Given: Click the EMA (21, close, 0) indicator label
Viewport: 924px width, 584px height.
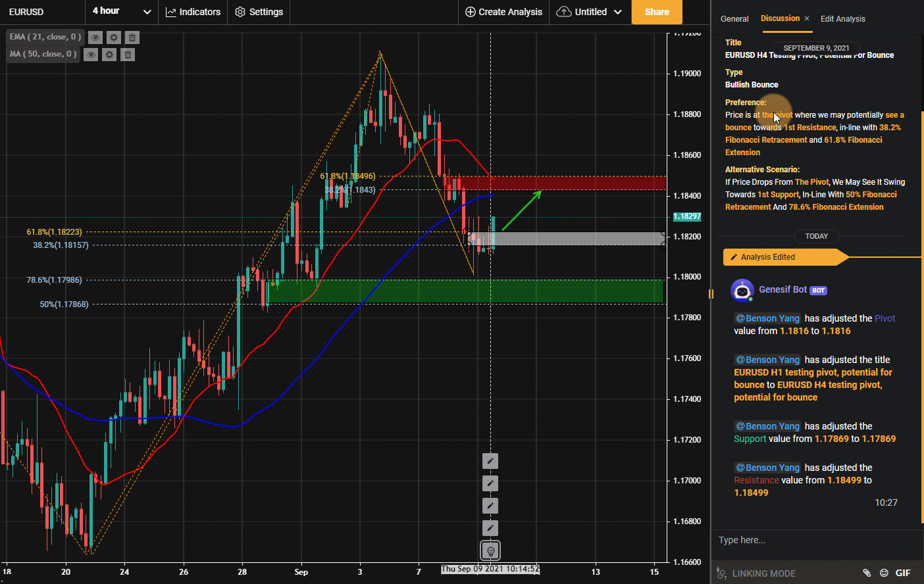Looking at the screenshot, I should (45, 37).
